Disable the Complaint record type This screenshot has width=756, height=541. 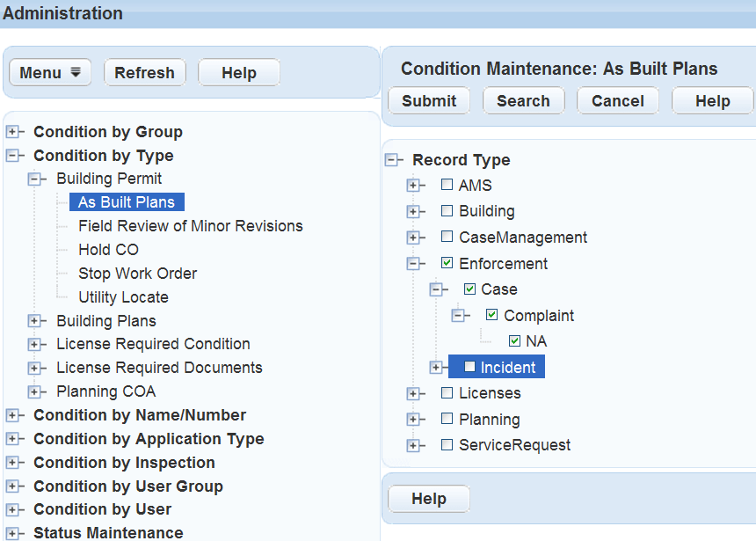tap(491, 315)
